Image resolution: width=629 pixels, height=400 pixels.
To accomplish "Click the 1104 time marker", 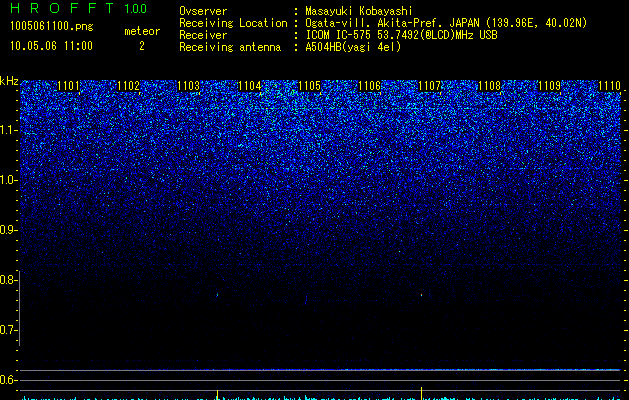I will click(249, 86).
